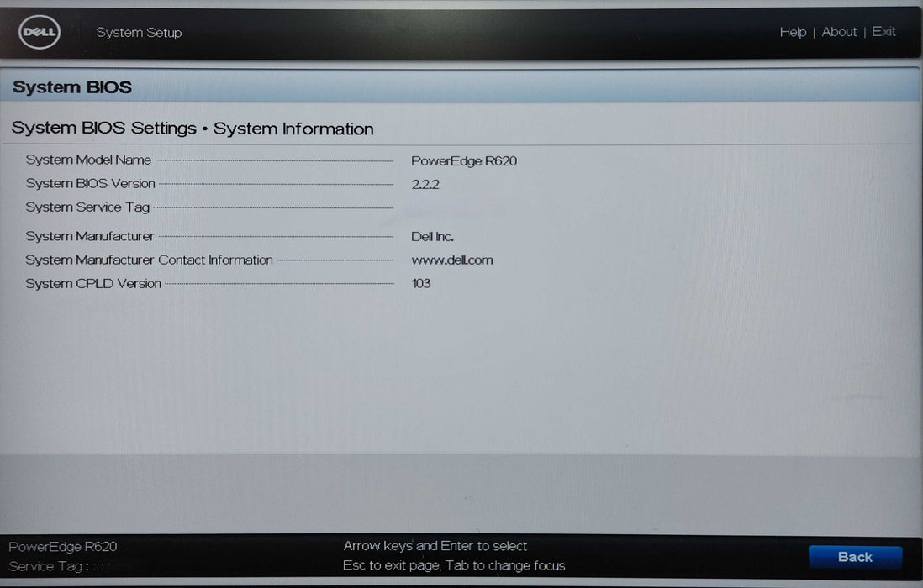
Task: Click PowerEdge R620 in the footer
Action: pyautogui.click(x=62, y=546)
